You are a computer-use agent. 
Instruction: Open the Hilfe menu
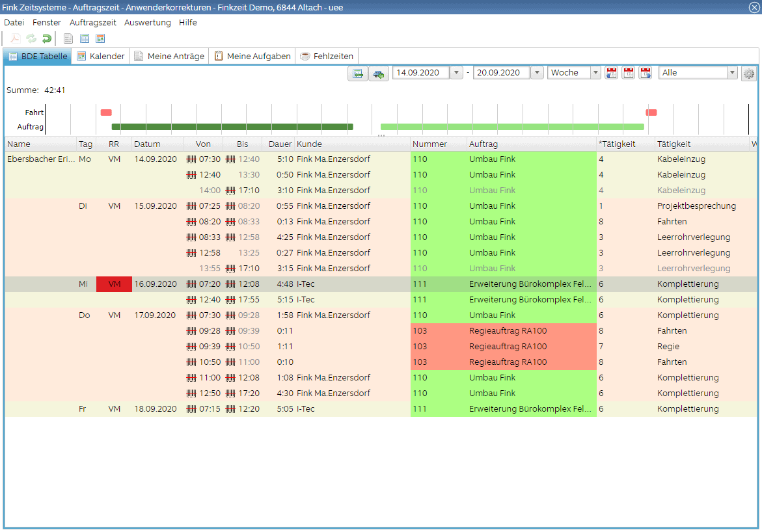[x=187, y=22]
